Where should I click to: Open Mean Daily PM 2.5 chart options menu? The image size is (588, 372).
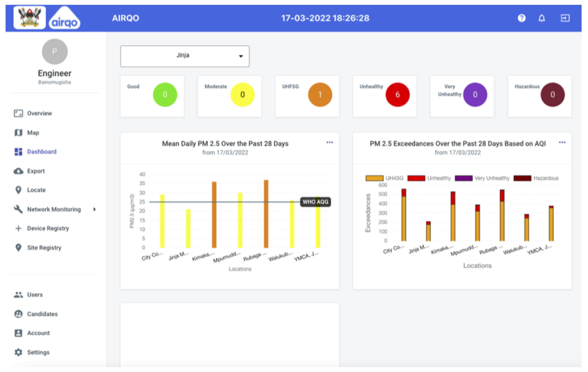tap(329, 142)
